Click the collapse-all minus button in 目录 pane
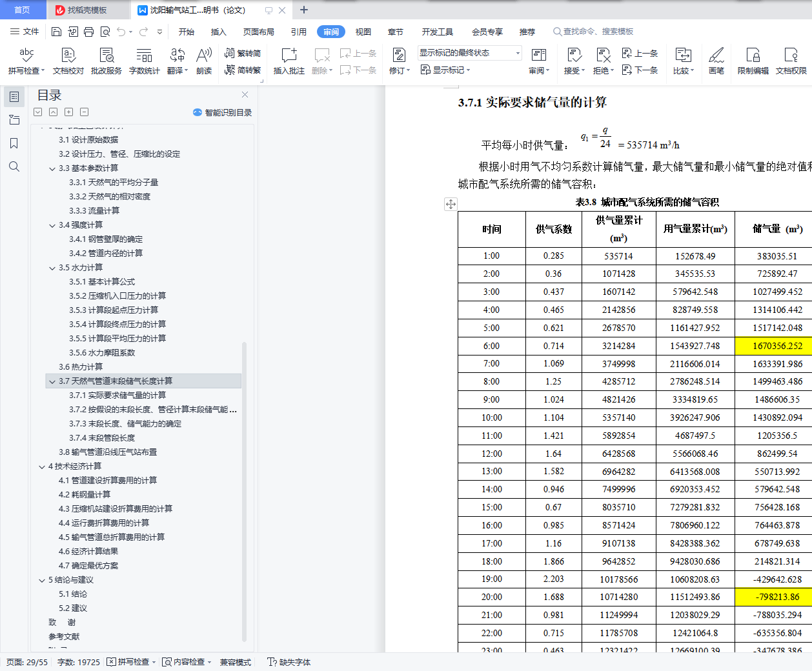This screenshot has height=671, width=812. [85, 112]
